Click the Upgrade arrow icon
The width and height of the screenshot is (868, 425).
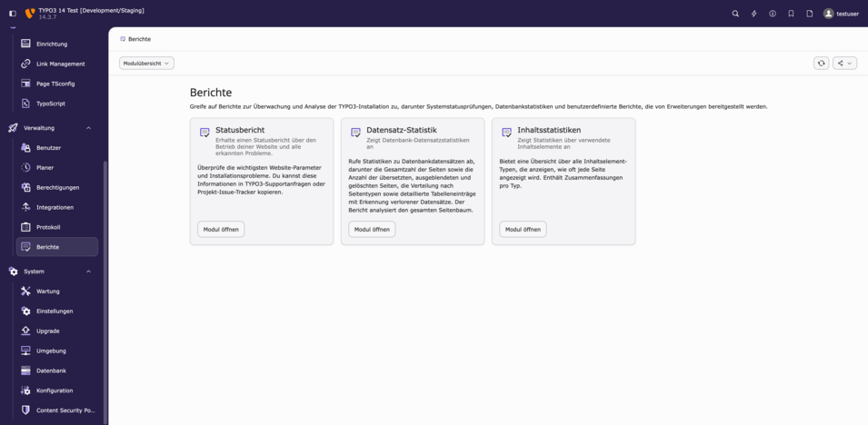pyautogui.click(x=25, y=331)
